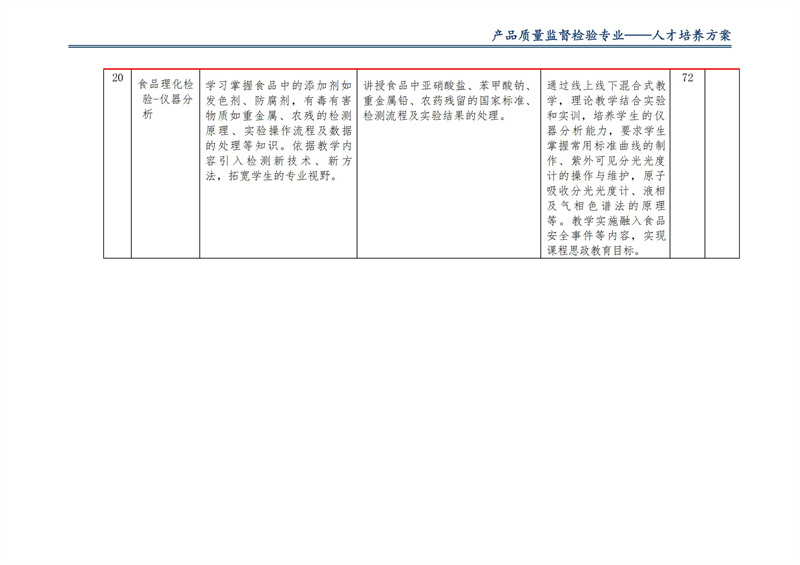The height and width of the screenshot is (565, 800).
Task: Click the line "检测流程及实验结果的处理。"
Action: point(434,116)
